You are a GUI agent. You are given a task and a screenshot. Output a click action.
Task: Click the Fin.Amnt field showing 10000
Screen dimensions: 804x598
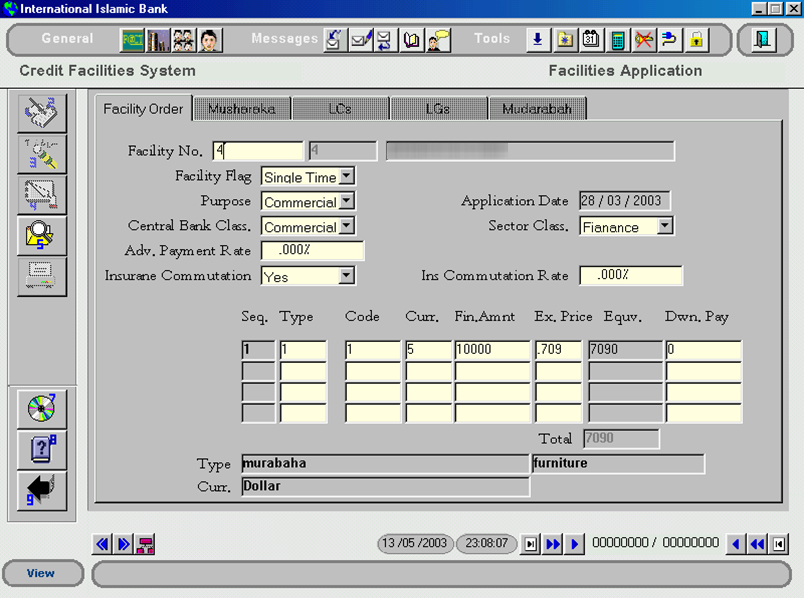click(x=492, y=350)
